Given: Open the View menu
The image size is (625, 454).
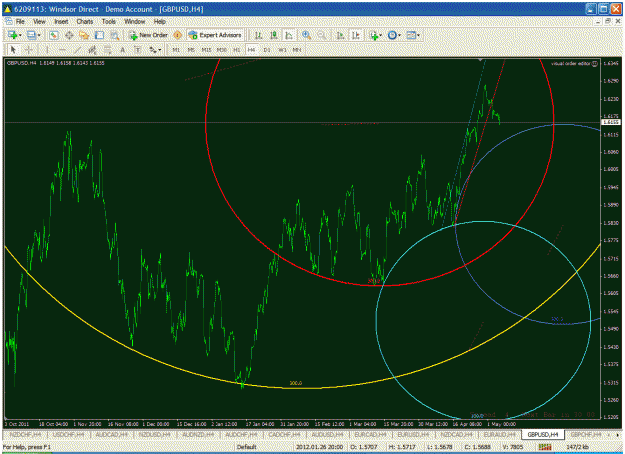Looking at the screenshot, I should (39, 22).
